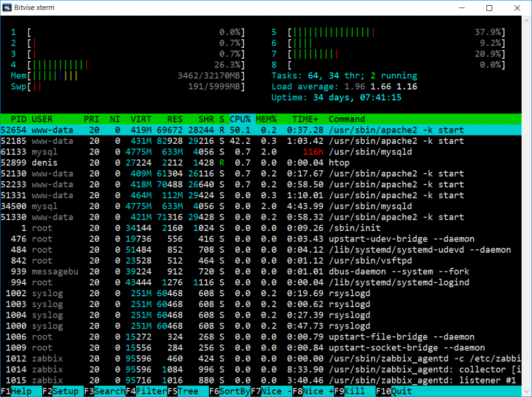532x397 pixels.
Task: Click F10 Quit in the function bar
Action: (394, 391)
